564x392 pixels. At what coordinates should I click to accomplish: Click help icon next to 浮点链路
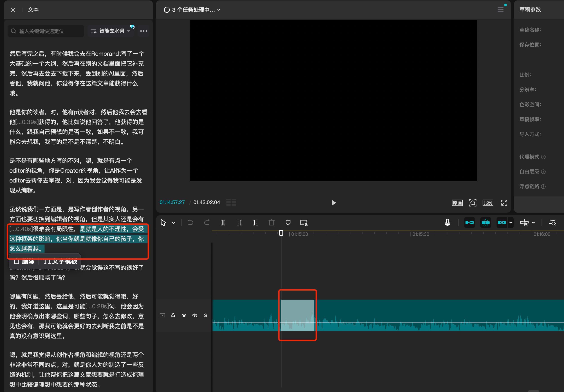(543, 187)
